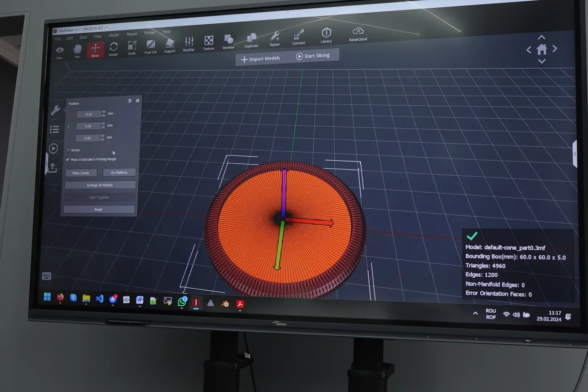Select the Scale tool
Screen dimensions: 588x392
tap(132, 48)
